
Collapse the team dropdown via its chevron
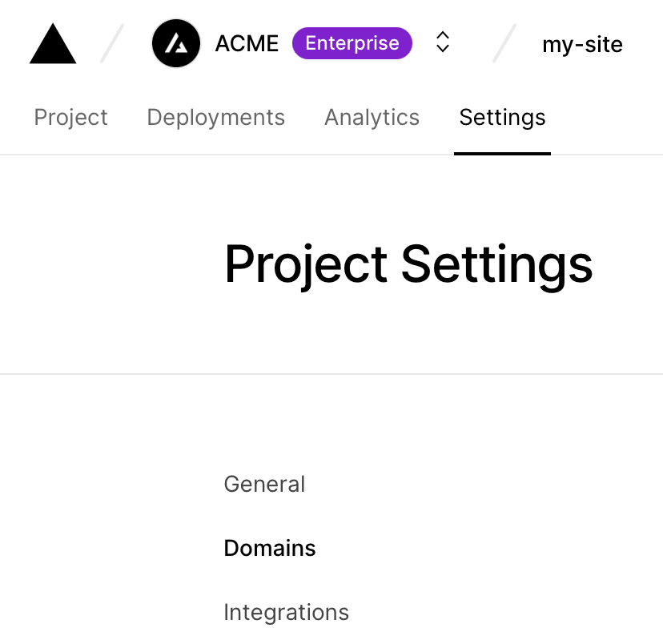(x=442, y=43)
